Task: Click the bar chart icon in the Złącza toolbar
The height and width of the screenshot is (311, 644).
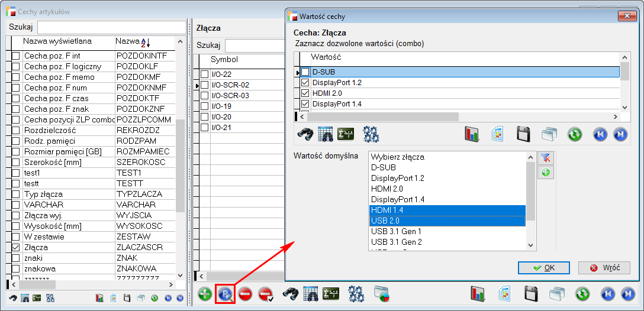Action: 478,294
